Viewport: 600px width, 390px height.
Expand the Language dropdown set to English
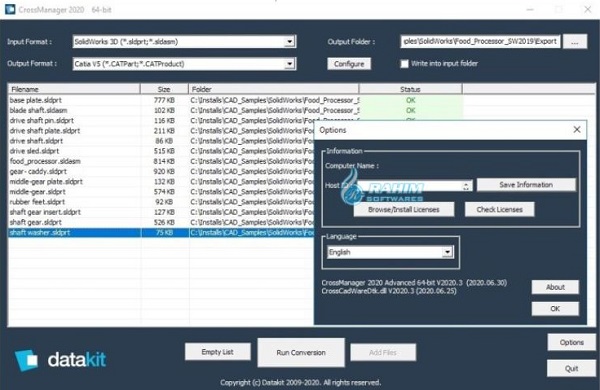(447, 252)
